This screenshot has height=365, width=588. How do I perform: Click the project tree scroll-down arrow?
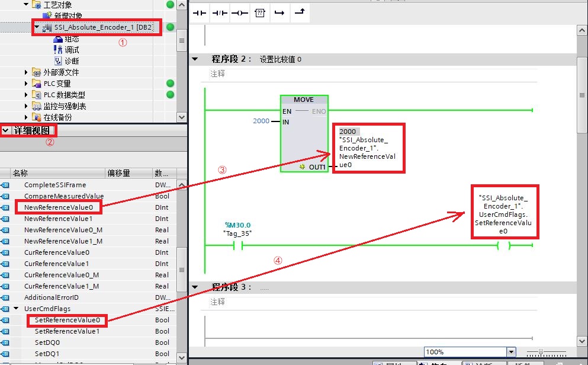pyautogui.click(x=182, y=117)
